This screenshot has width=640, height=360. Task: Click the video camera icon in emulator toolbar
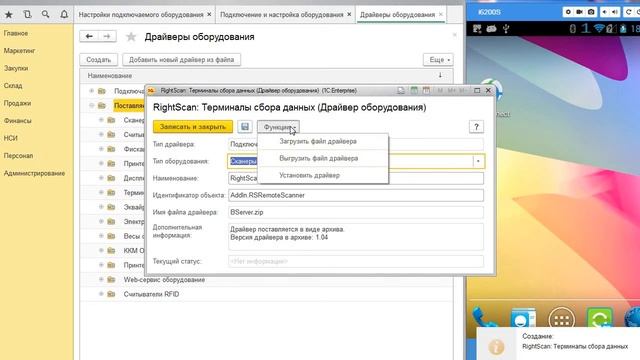tap(579, 12)
